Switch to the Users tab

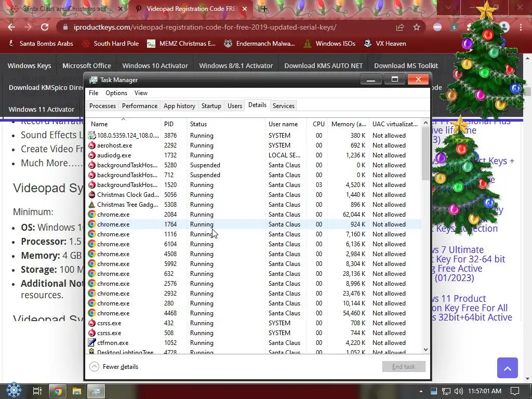point(235,106)
